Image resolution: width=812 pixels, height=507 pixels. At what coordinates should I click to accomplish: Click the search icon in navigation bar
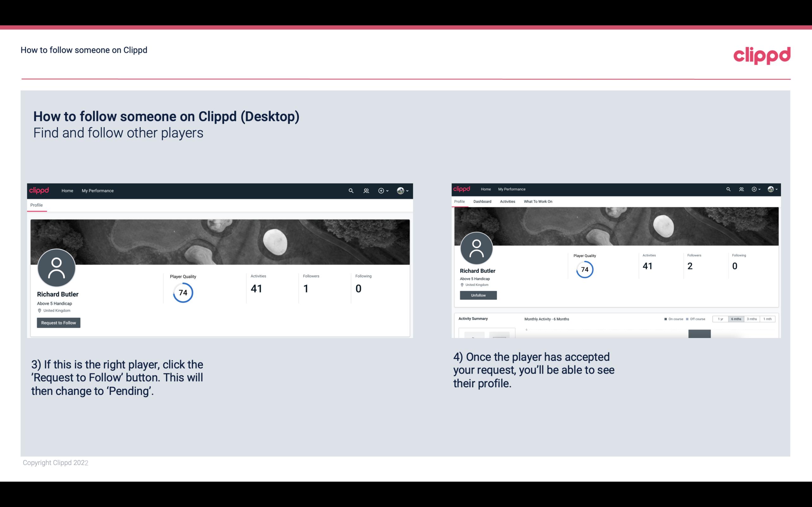point(350,190)
